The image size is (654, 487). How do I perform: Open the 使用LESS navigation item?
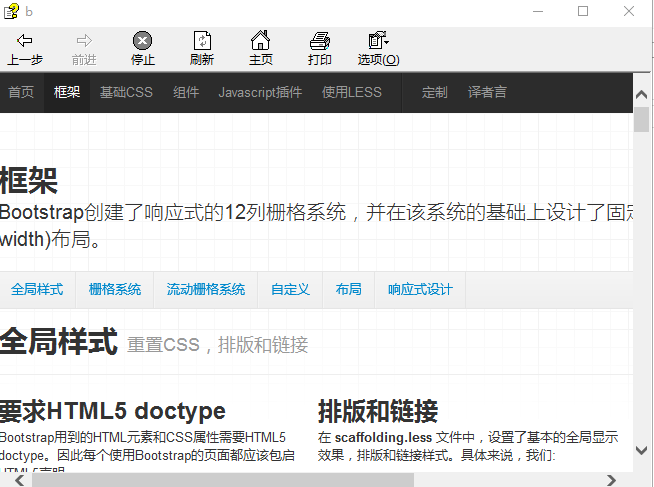(352, 92)
